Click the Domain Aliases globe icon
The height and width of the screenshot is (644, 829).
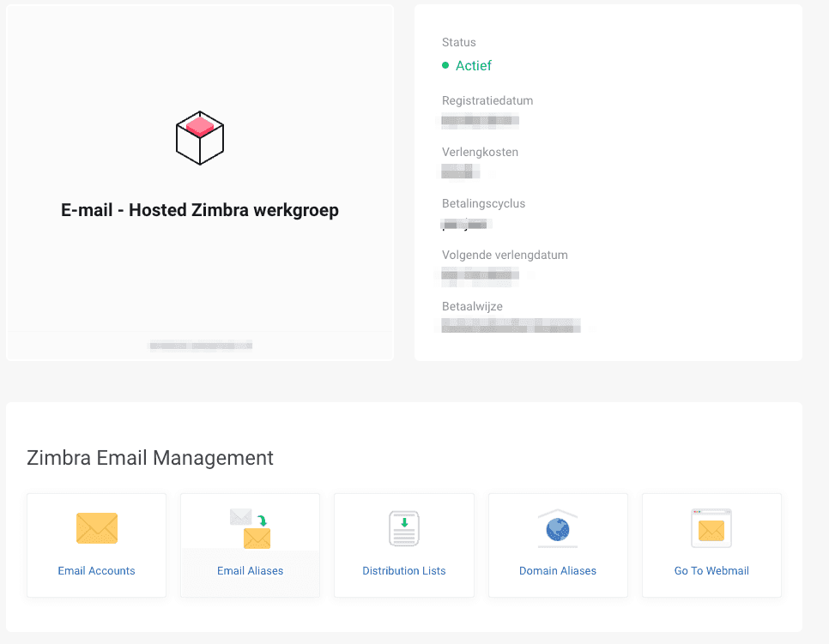pos(557,528)
